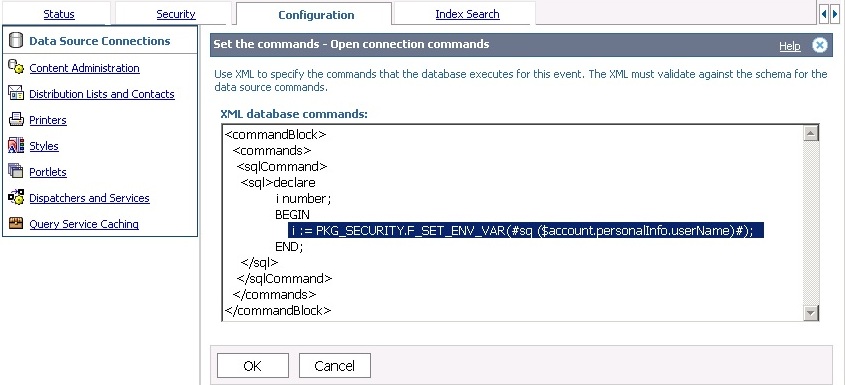Open Distribution Lists and Contacts link
Screen dimensions: 845x385
(102, 94)
